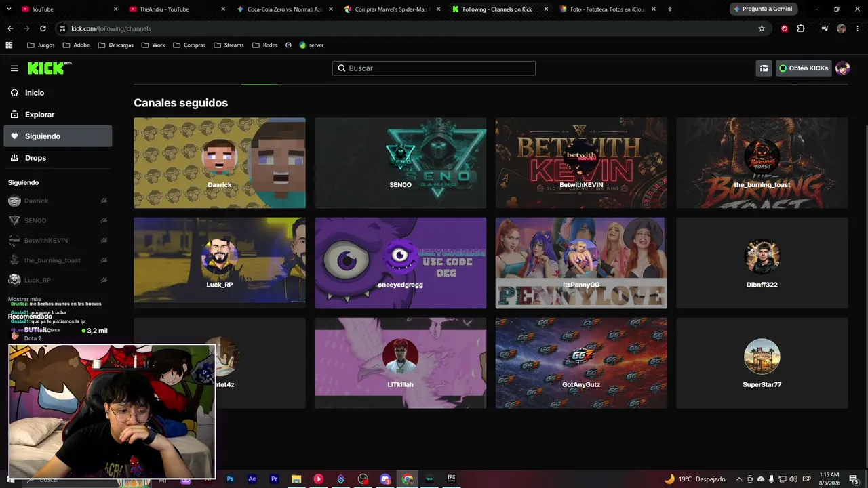This screenshot has height=488, width=868.
Task: Launch Photoshop from the taskbar
Action: pos(231,479)
